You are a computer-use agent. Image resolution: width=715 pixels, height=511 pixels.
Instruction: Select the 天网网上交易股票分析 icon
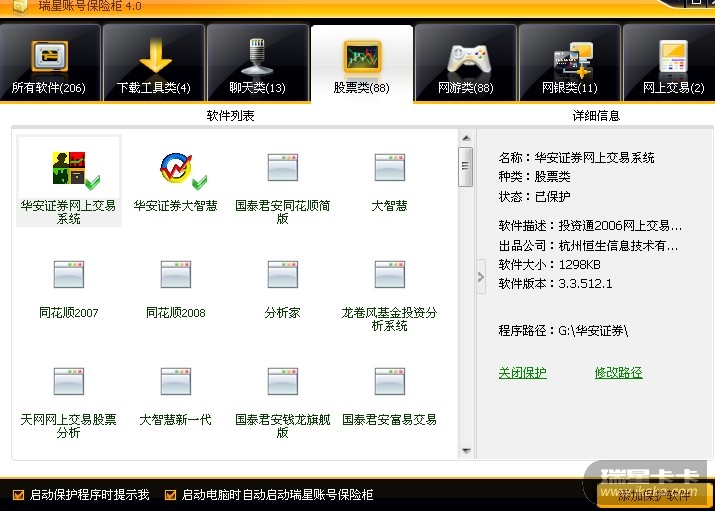(69, 403)
